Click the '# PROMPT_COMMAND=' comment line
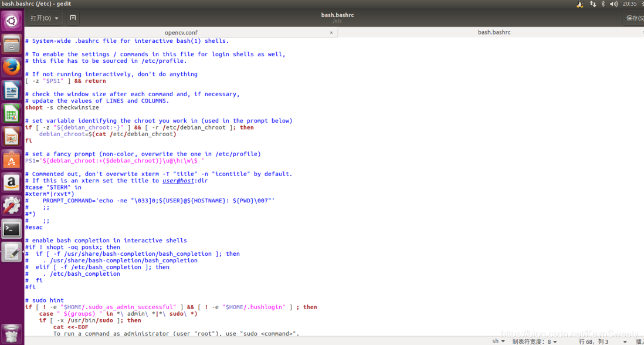The height and width of the screenshot is (345, 644). click(150, 201)
